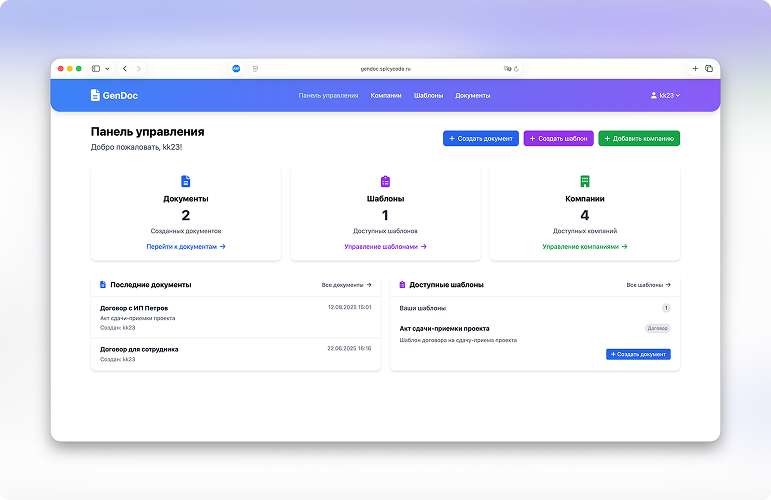Click the gendoc.spicycode.ru address field
Image resolution: width=771 pixels, height=500 pixels.
pos(385,69)
